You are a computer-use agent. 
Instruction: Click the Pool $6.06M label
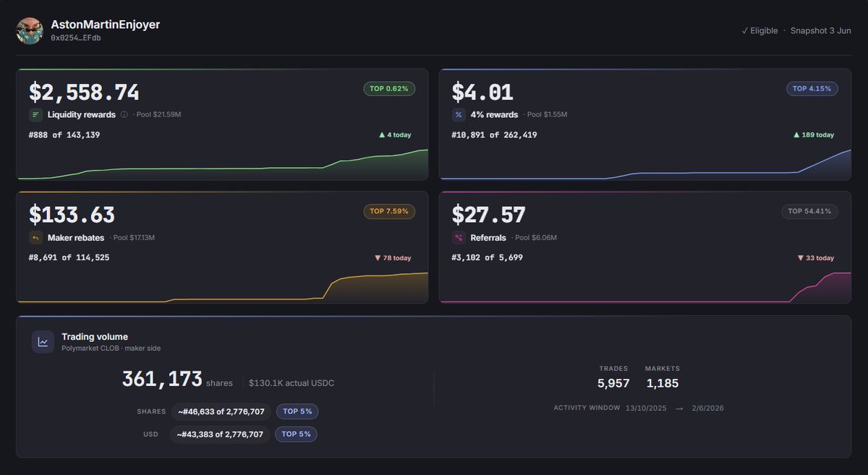pyautogui.click(x=536, y=238)
